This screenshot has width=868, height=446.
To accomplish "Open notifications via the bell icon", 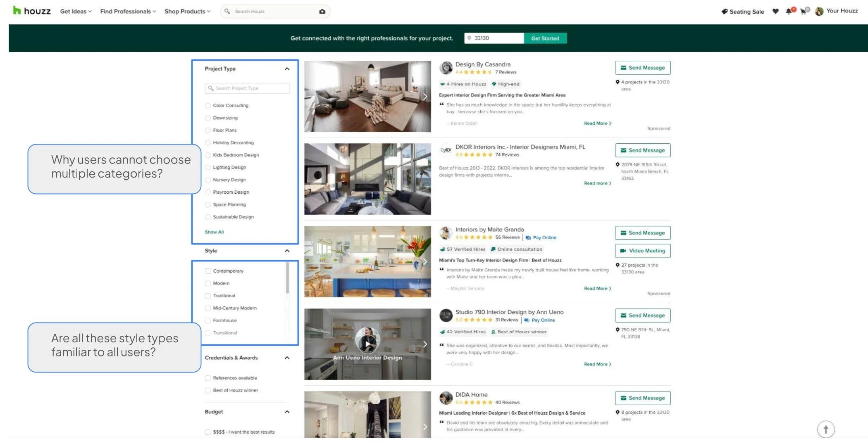I will (x=788, y=11).
